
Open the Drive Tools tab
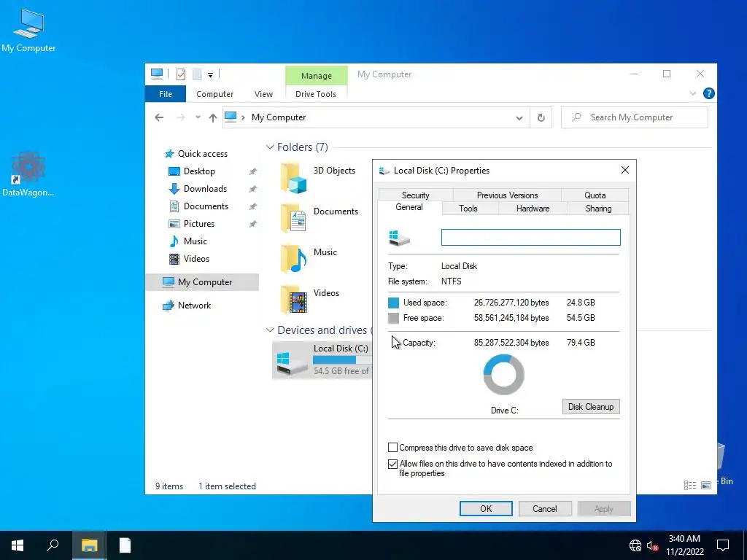[x=316, y=94]
